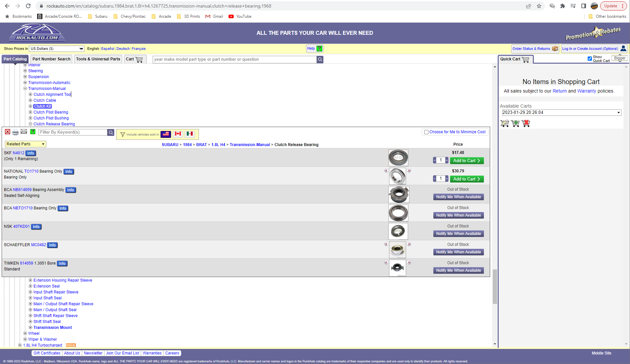The width and height of the screenshot is (630, 364).
Task: Click Info badge for SKF N4012
Action: pos(31,153)
